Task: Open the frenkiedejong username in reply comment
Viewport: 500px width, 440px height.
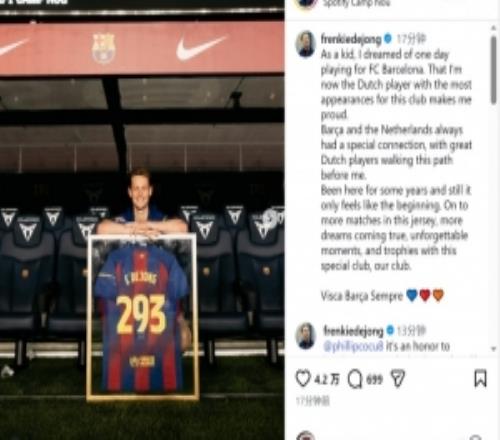Action: pos(353,331)
